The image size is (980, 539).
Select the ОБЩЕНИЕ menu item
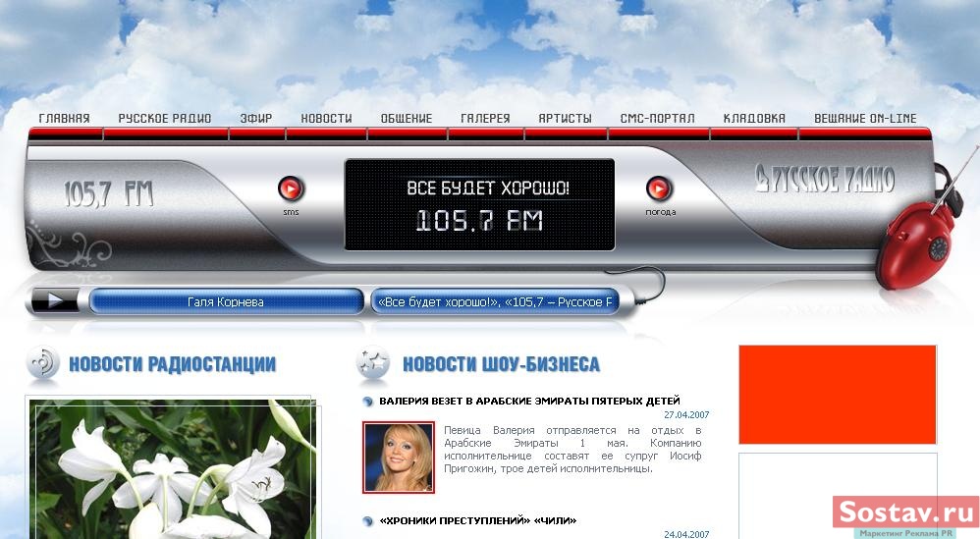pos(407,118)
